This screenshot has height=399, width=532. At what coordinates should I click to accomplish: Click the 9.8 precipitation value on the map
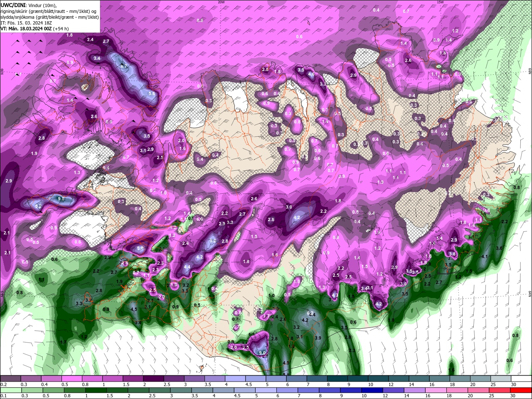coord(61,199)
